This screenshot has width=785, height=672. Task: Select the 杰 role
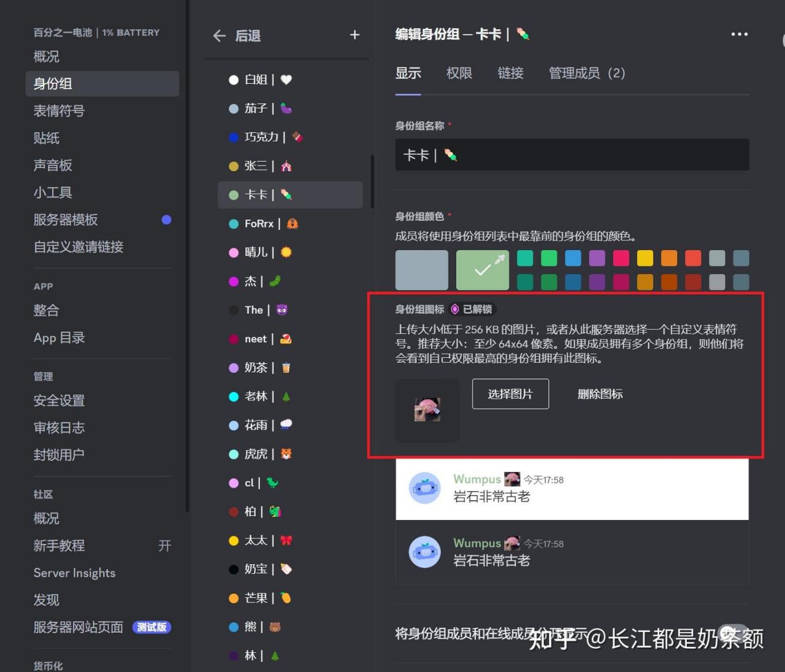[x=290, y=281]
